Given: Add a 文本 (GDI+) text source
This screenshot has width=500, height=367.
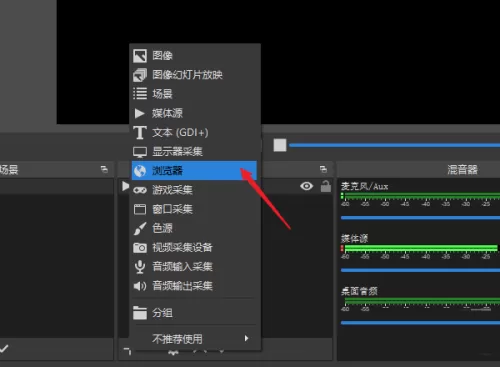Looking at the screenshot, I should 194,132.
